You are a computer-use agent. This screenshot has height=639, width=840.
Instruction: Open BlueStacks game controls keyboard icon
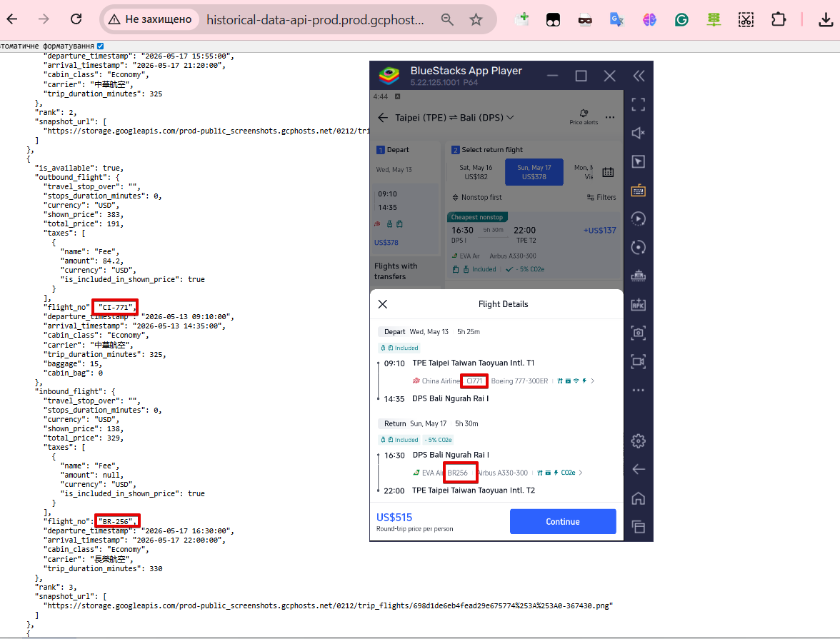638,190
